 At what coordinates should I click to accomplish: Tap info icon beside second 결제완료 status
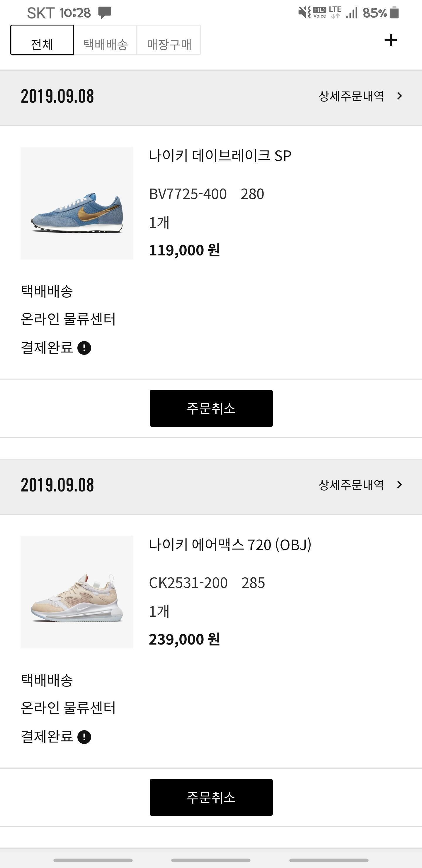coord(84,737)
